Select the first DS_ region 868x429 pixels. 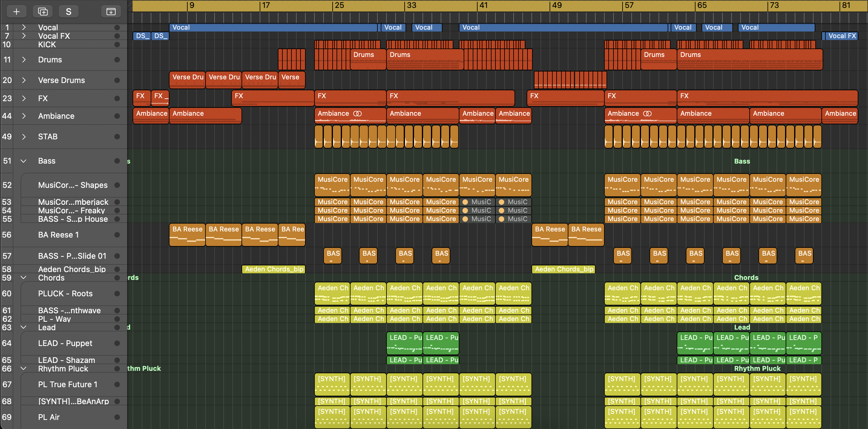142,36
